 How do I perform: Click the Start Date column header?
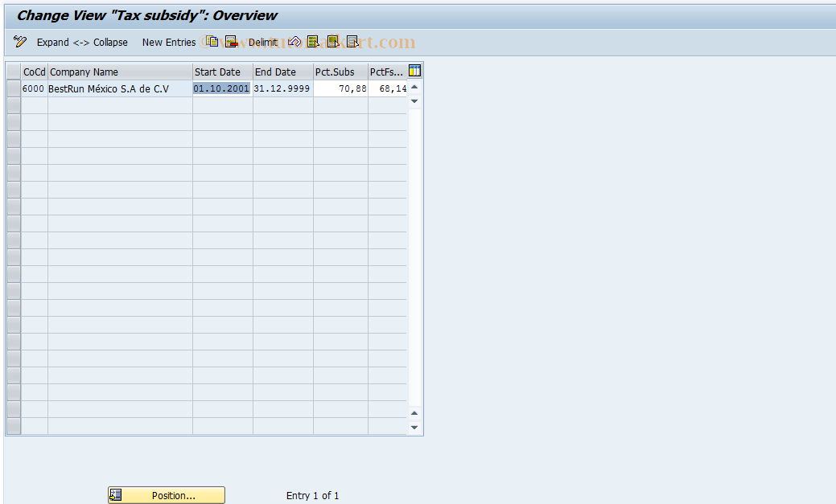(222, 72)
